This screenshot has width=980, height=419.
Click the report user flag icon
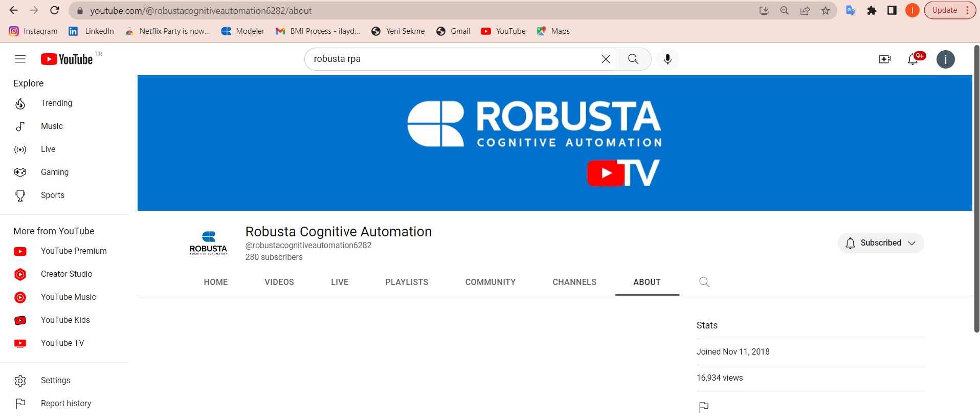pos(704,407)
